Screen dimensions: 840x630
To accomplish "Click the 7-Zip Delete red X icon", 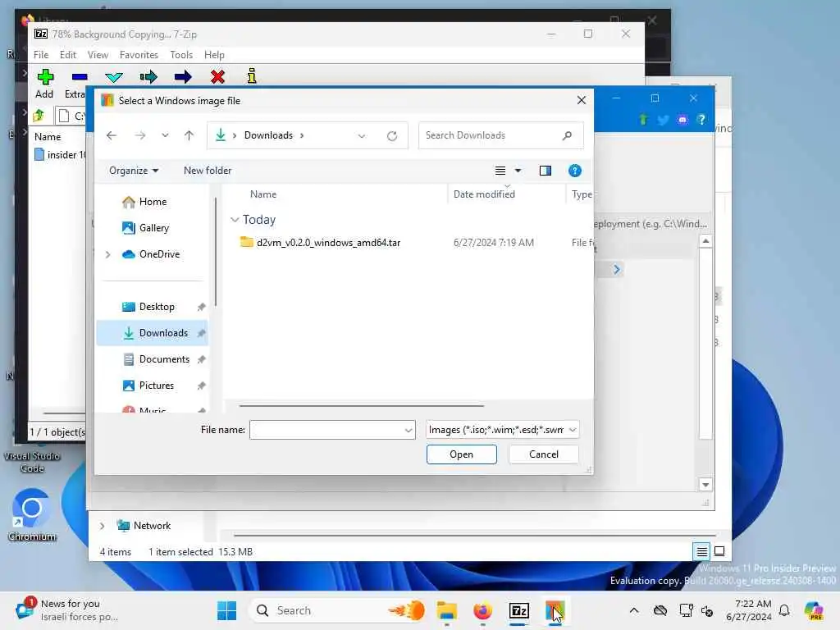I will pos(217,77).
